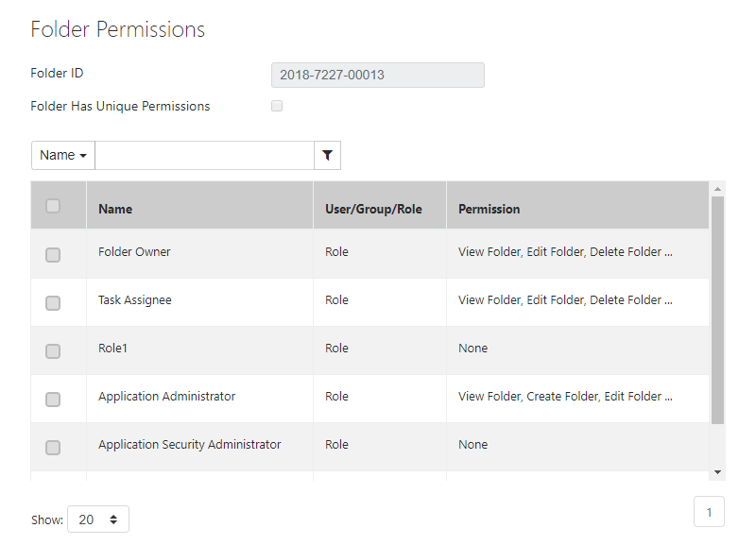Sort by the Name column header
Viewport: 756px width, 545px height.
click(115, 209)
